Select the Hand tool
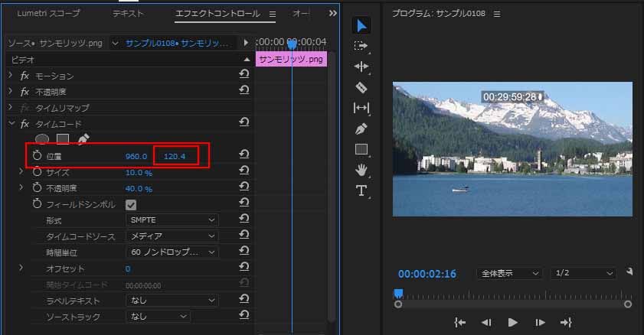Viewport: 644px width, 335px height. pyautogui.click(x=361, y=170)
